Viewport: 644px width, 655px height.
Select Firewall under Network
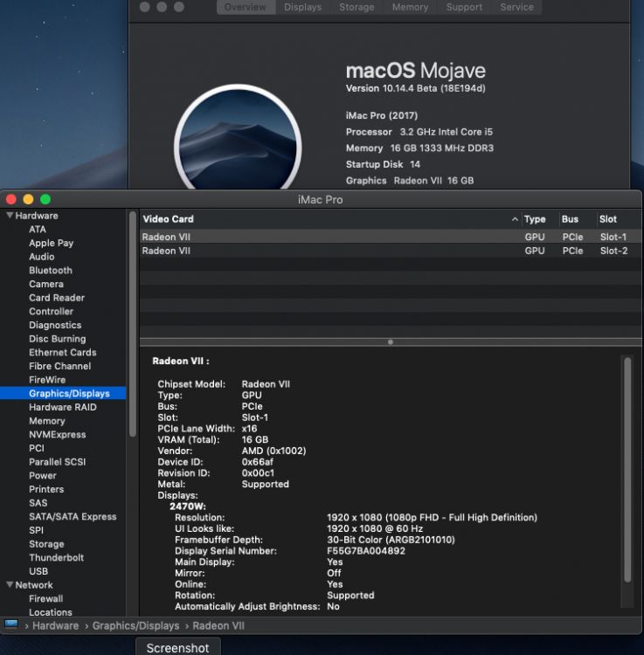coord(46,598)
